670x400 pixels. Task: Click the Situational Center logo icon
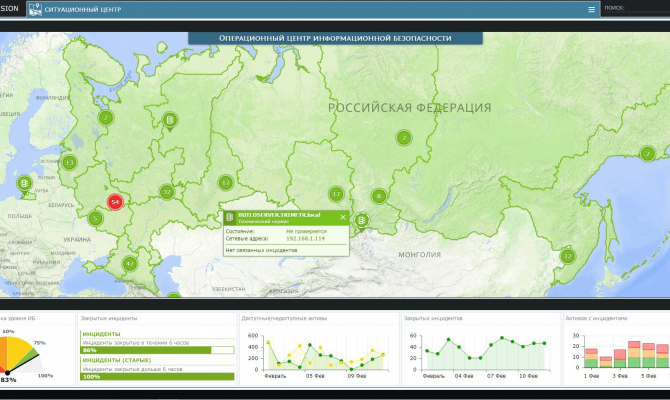point(35,9)
